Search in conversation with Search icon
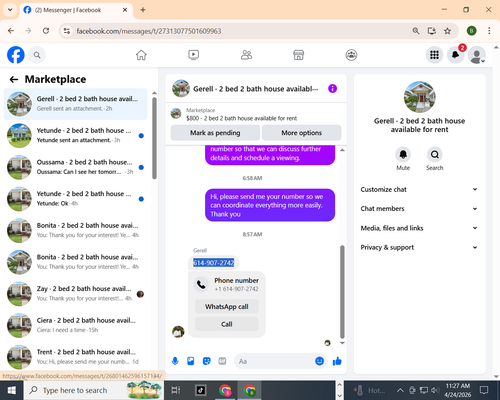The width and height of the screenshot is (500, 400). coord(435,154)
